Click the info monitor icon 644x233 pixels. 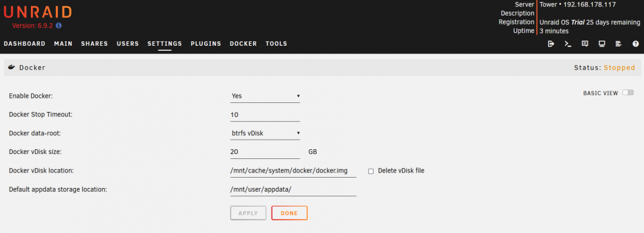click(601, 44)
